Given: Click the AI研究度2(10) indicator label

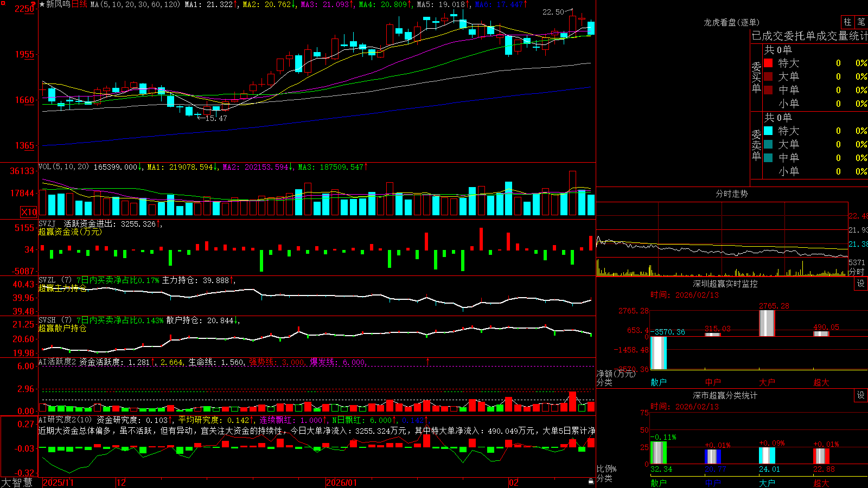Looking at the screenshot, I should [65, 420].
